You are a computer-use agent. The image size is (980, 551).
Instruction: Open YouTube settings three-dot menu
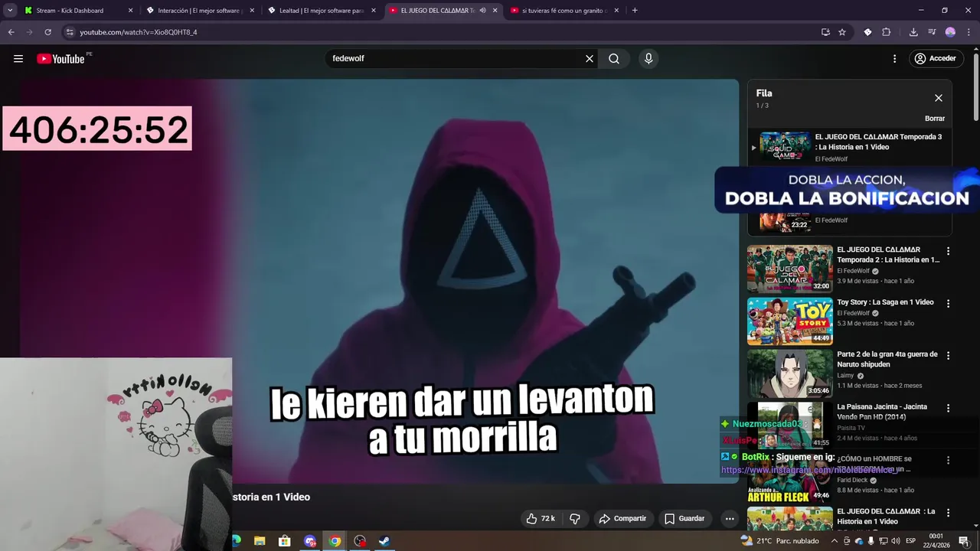[894, 59]
